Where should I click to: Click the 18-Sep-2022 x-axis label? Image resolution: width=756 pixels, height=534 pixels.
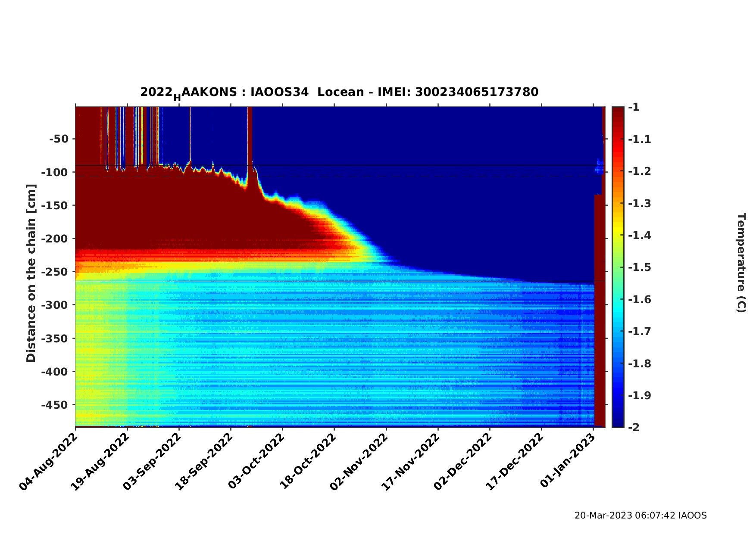pos(203,461)
